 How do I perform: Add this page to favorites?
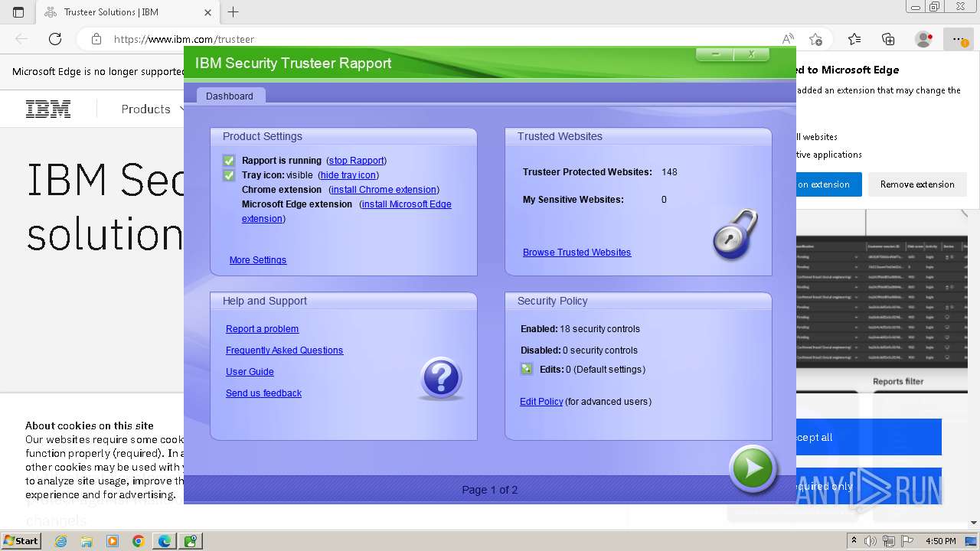(x=815, y=39)
